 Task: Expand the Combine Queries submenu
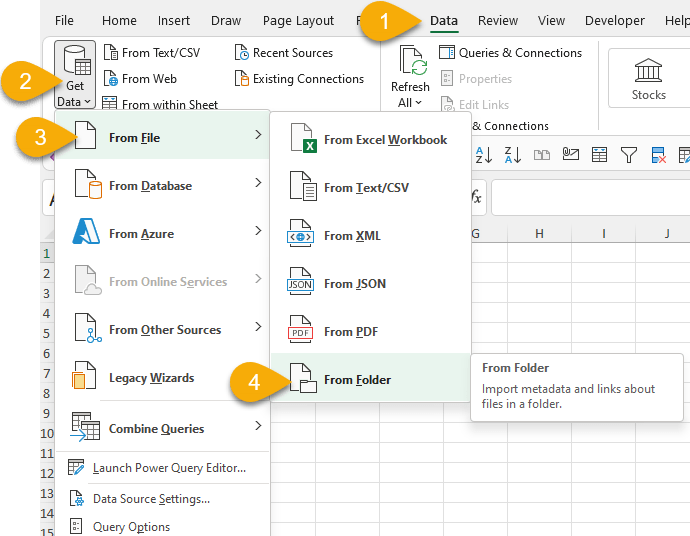click(x=156, y=429)
